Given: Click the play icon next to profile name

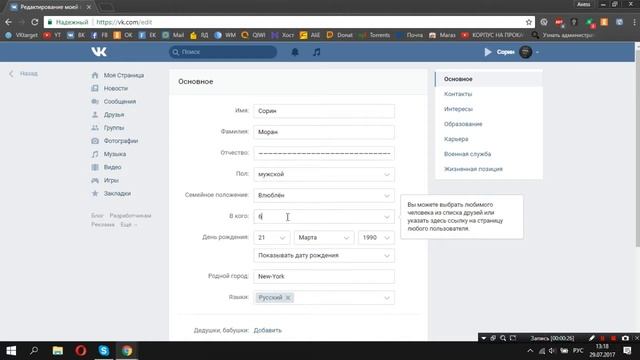Looking at the screenshot, I should [x=488, y=52].
